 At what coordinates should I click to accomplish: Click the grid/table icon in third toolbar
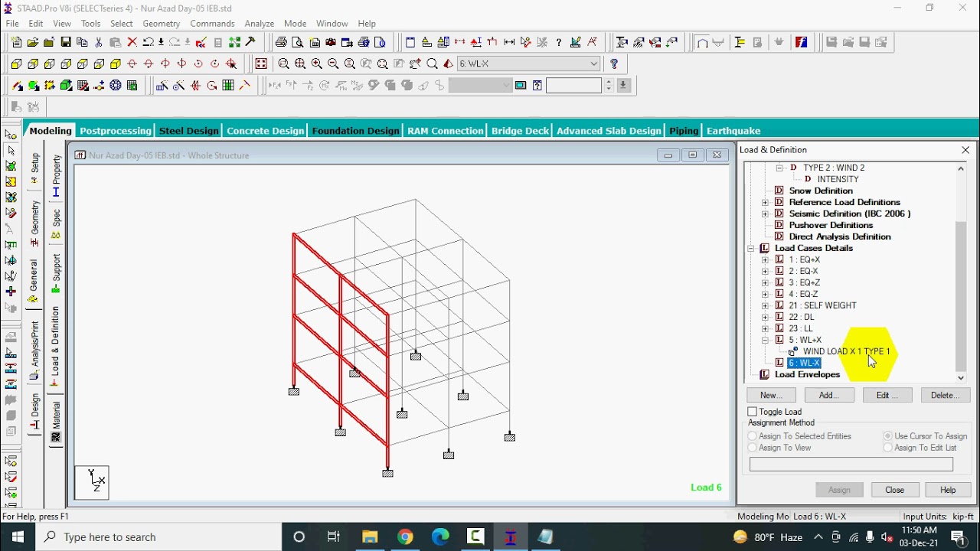(228, 86)
